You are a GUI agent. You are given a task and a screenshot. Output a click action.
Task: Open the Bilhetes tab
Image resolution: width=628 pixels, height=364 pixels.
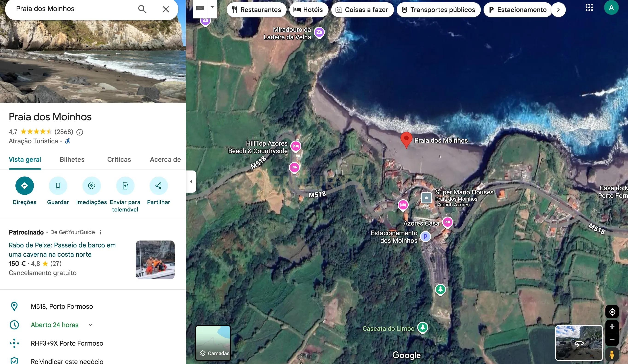coord(72,159)
